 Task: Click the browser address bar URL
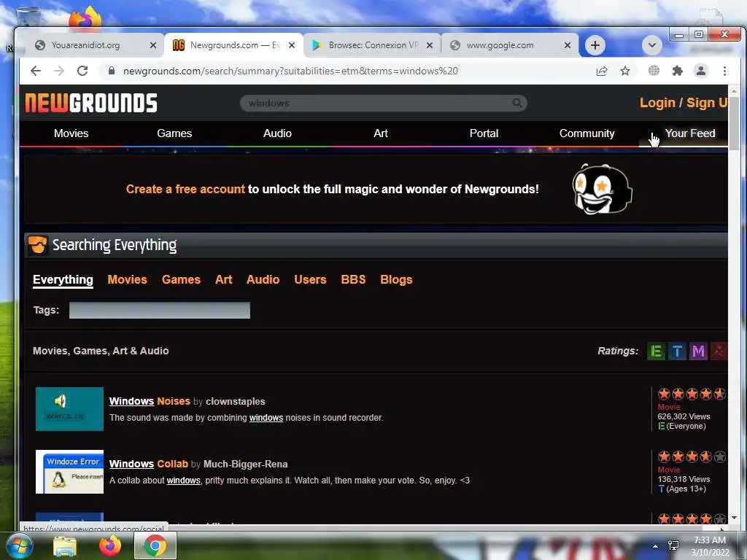[290, 71]
